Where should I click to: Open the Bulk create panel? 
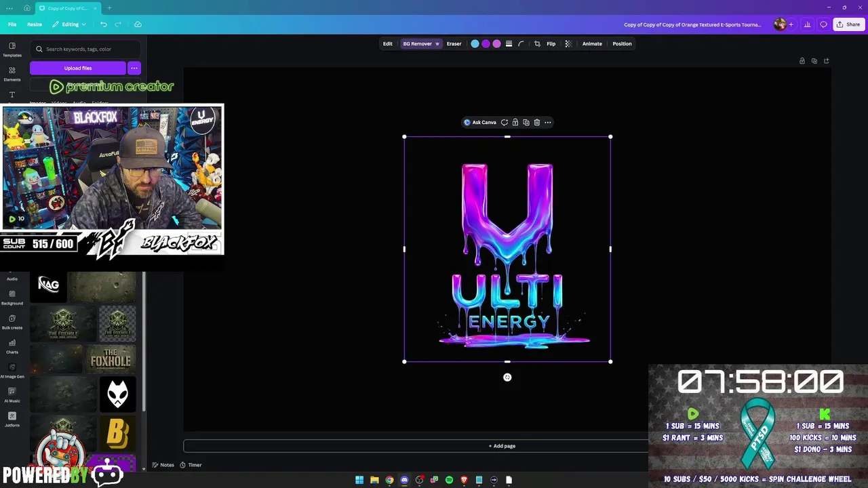(x=12, y=322)
